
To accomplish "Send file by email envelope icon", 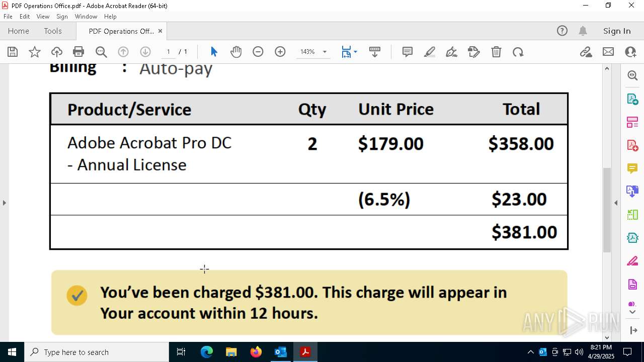I will pyautogui.click(x=608, y=52).
